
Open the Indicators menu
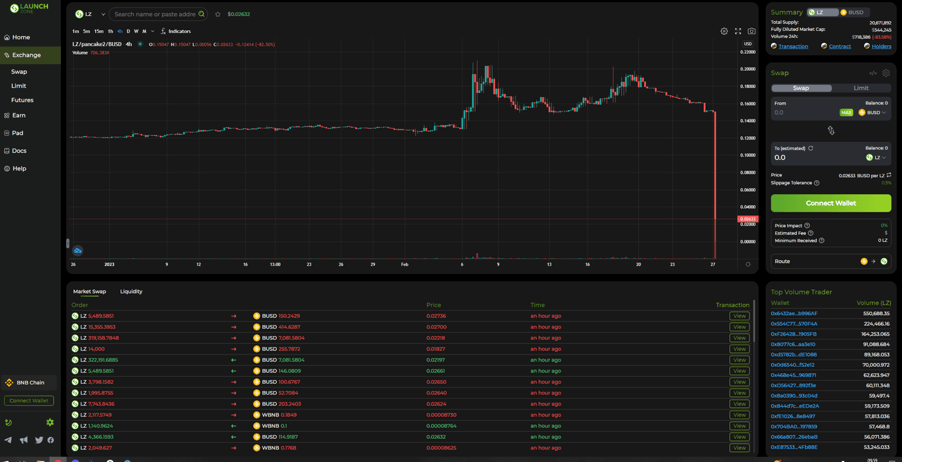point(176,31)
